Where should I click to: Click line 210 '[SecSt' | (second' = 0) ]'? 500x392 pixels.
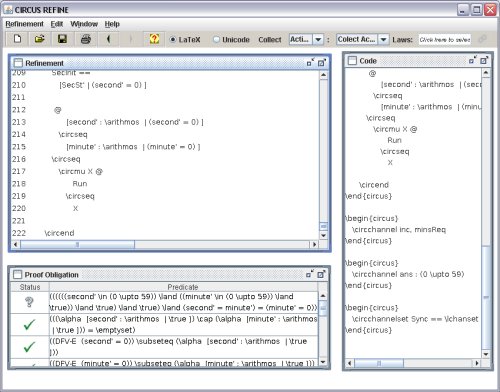click(x=103, y=85)
